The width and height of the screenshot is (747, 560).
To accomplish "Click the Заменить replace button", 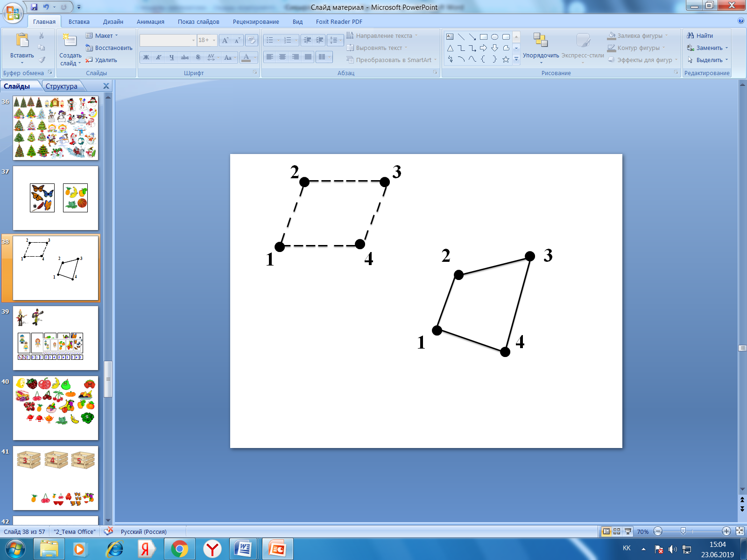I will pyautogui.click(x=708, y=48).
